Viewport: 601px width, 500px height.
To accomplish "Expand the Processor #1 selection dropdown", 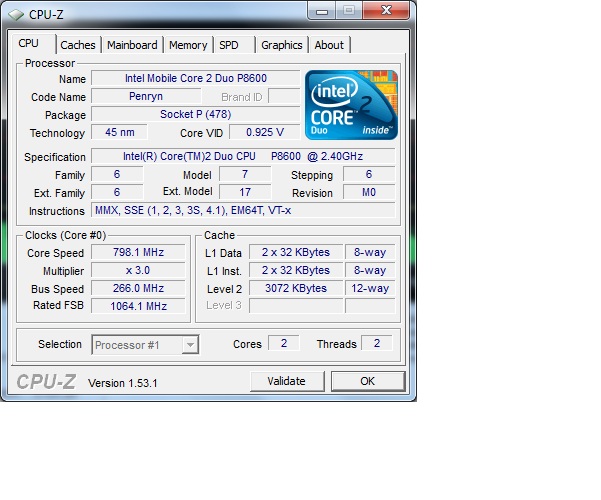I will pyautogui.click(x=190, y=345).
